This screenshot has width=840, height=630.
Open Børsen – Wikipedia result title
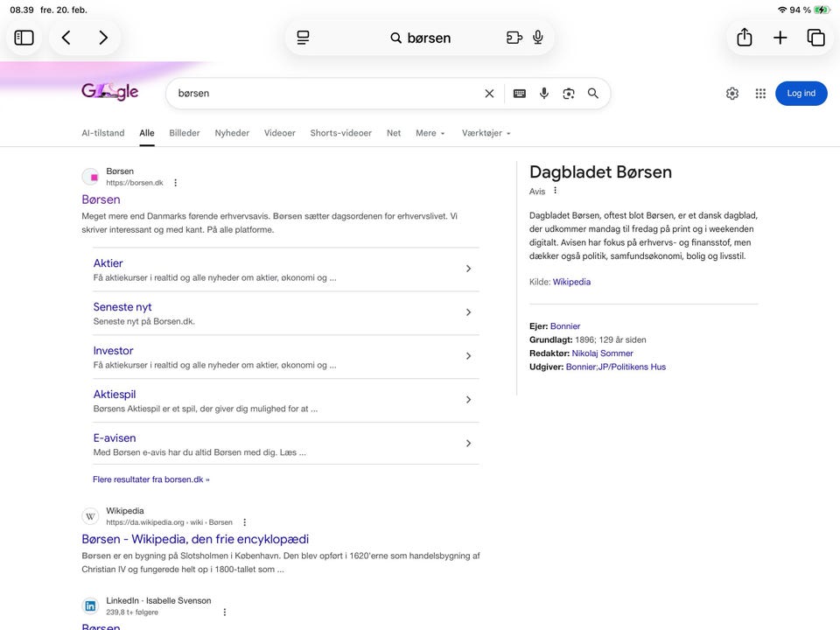click(195, 539)
